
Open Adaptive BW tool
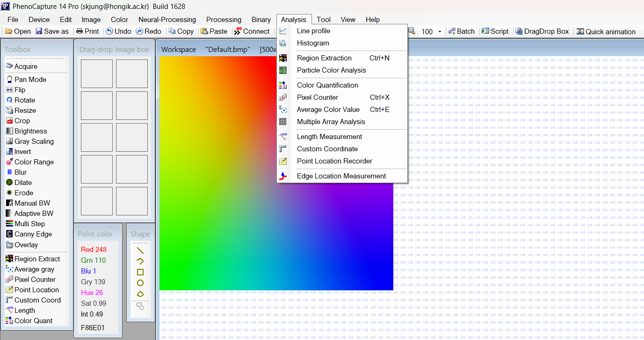pos(30,214)
